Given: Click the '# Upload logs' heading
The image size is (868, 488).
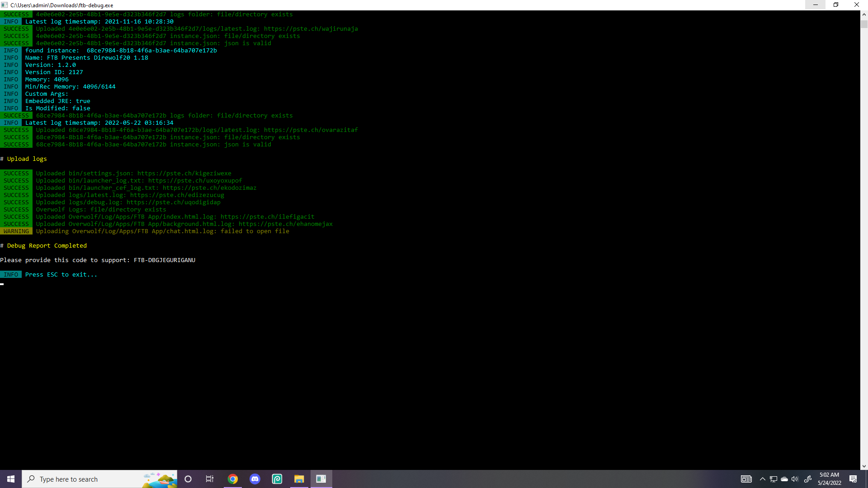Looking at the screenshot, I should pyautogui.click(x=24, y=159).
